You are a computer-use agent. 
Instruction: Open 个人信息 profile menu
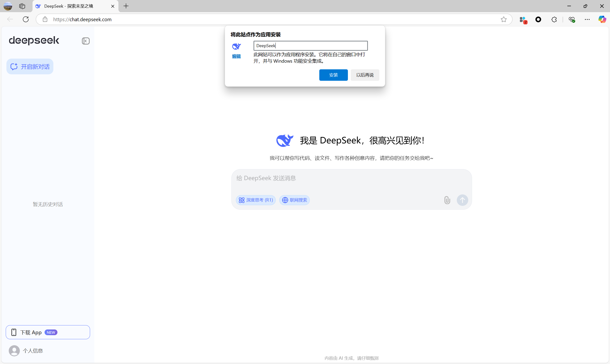(x=26, y=350)
